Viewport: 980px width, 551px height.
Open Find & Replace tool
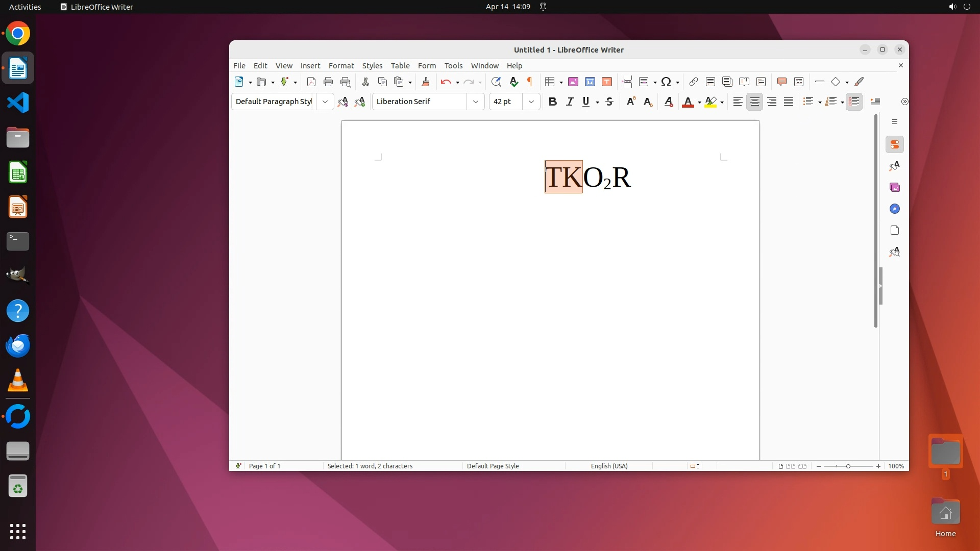(496, 82)
